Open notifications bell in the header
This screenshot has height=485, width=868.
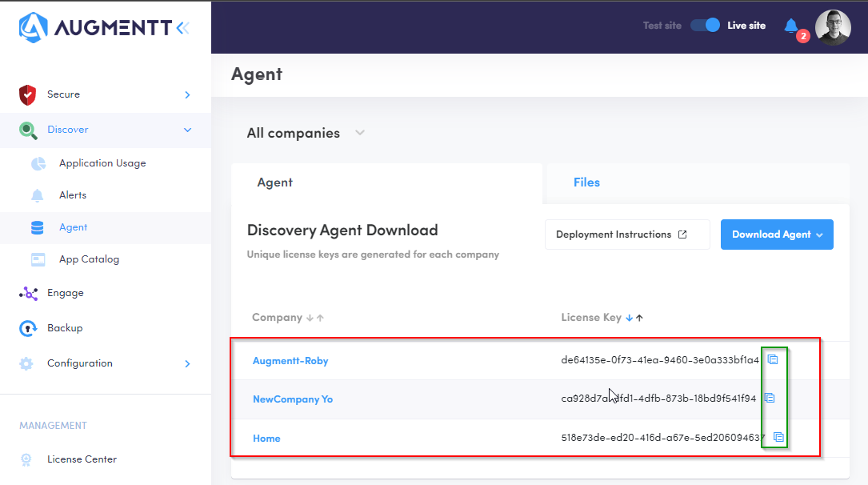pyautogui.click(x=791, y=26)
